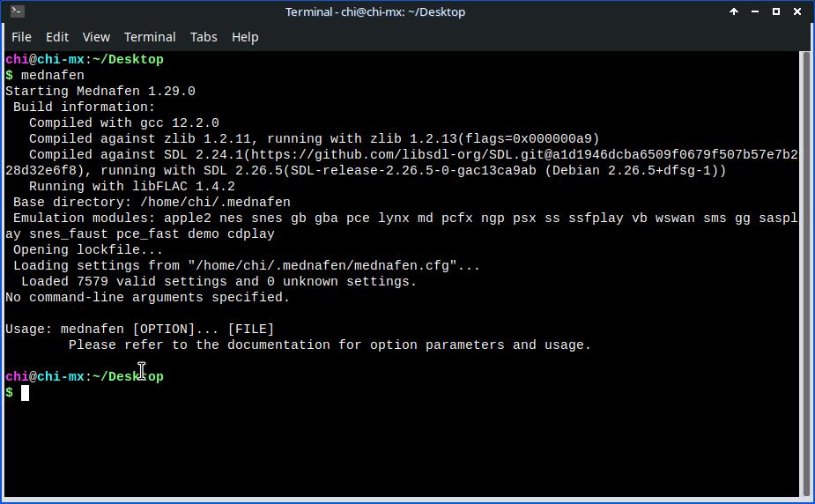Click the 'Build information:' line
815x504 pixels.
[85, 107]
